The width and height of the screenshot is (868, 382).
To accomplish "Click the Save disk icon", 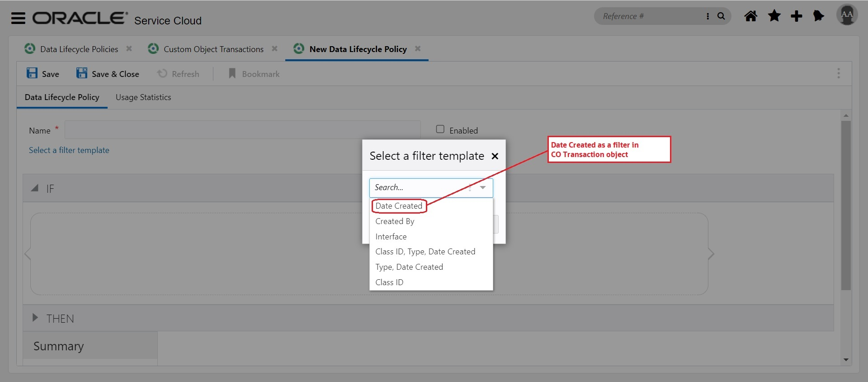I will [x=32, y=73].
